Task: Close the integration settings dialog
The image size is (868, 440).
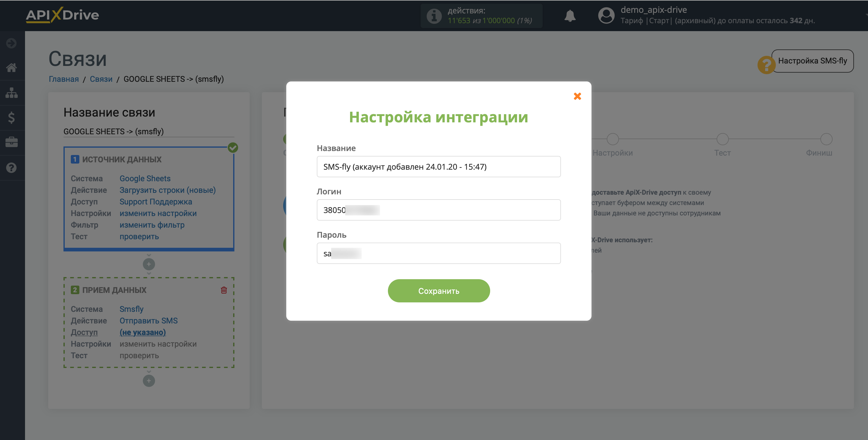Action: tap(577, 96)
